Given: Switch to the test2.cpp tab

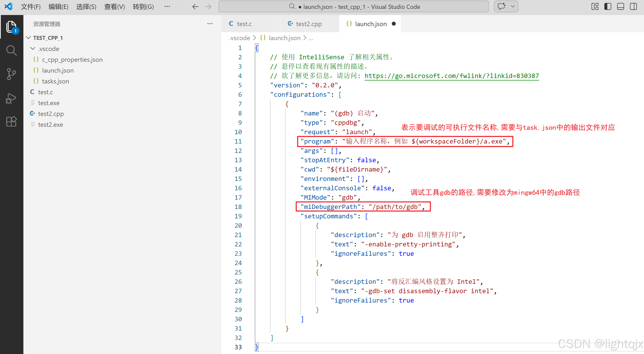Looking at the screenshot, I should [308, 24].
